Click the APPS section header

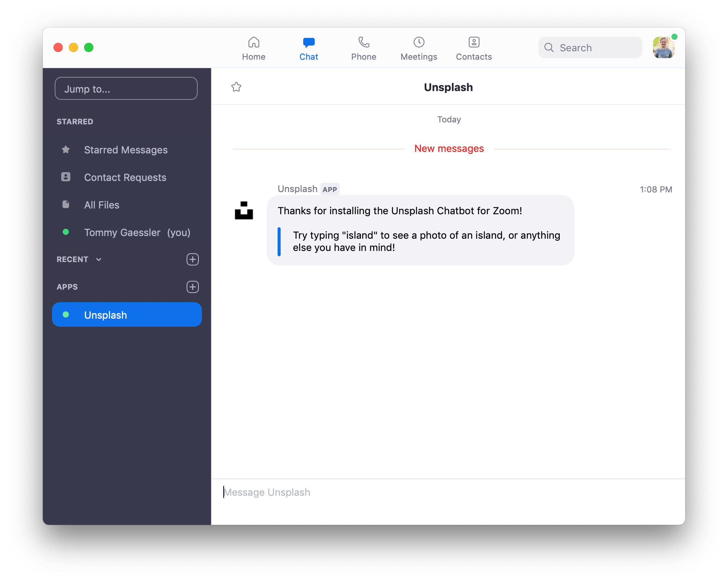(67, 287)
